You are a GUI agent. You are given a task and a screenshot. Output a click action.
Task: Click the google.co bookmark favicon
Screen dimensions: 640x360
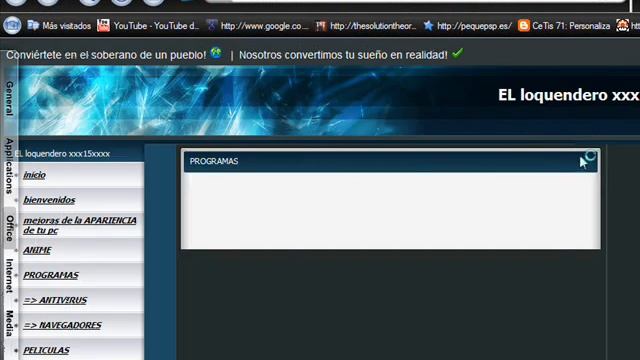pos(211,26)
